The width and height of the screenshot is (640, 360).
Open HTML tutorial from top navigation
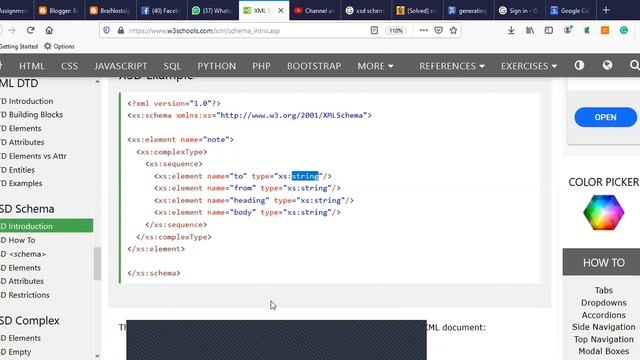point(31,66)
